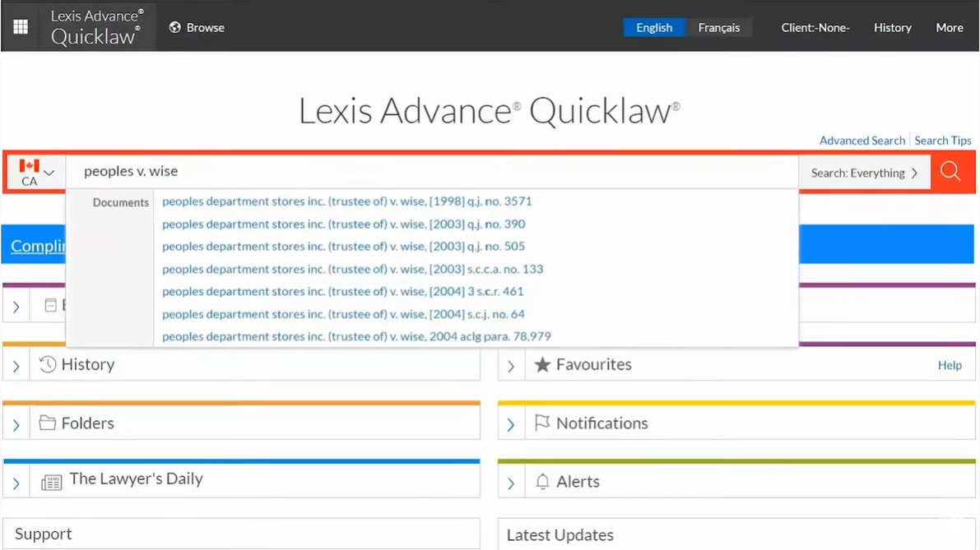Click the Help link beside Favourites
Viewport: 980px width, 550px height.
click(x=950, y=365)
